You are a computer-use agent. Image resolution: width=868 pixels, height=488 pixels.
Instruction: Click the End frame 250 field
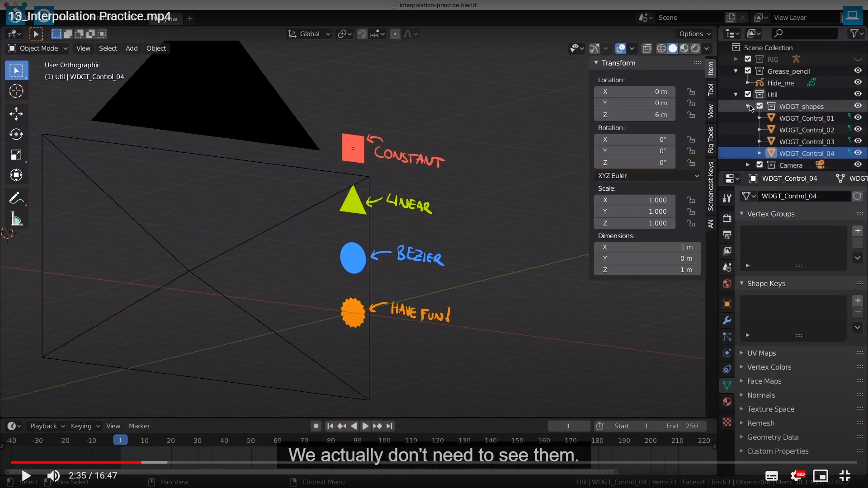[682, 426]
